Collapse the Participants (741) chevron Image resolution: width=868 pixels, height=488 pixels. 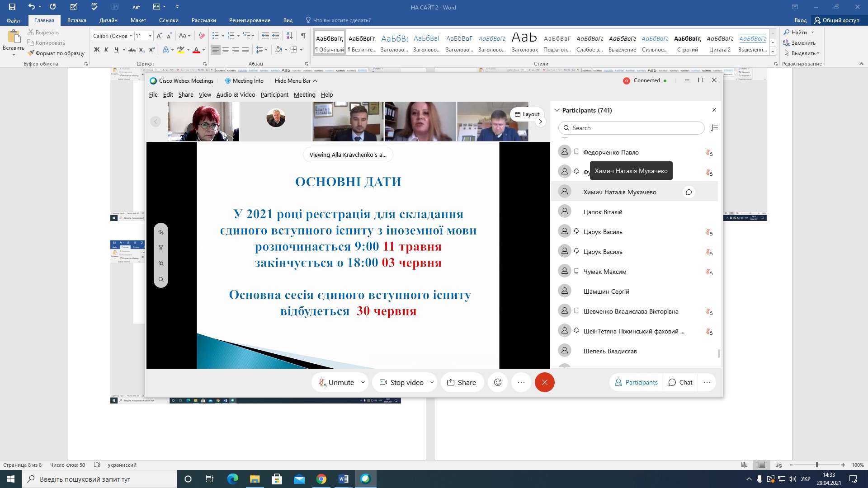[x=557, y=110]
